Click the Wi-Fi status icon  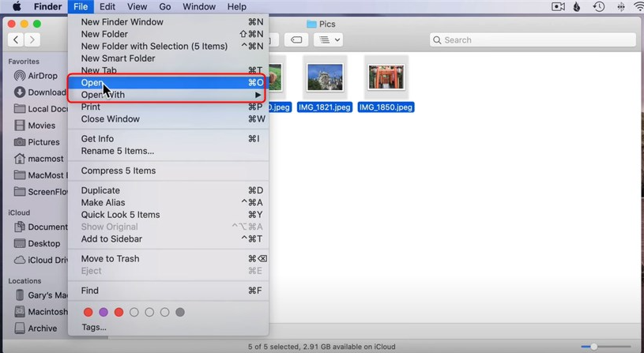tap(638, 6)
